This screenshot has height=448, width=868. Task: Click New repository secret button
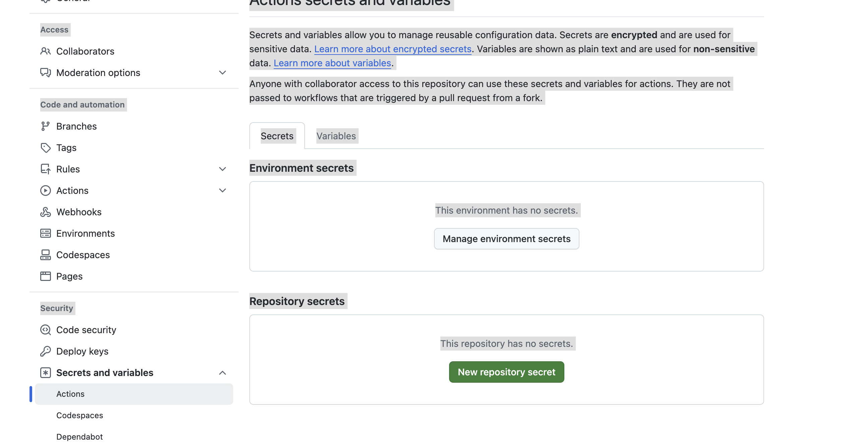(x=506, y=372)
